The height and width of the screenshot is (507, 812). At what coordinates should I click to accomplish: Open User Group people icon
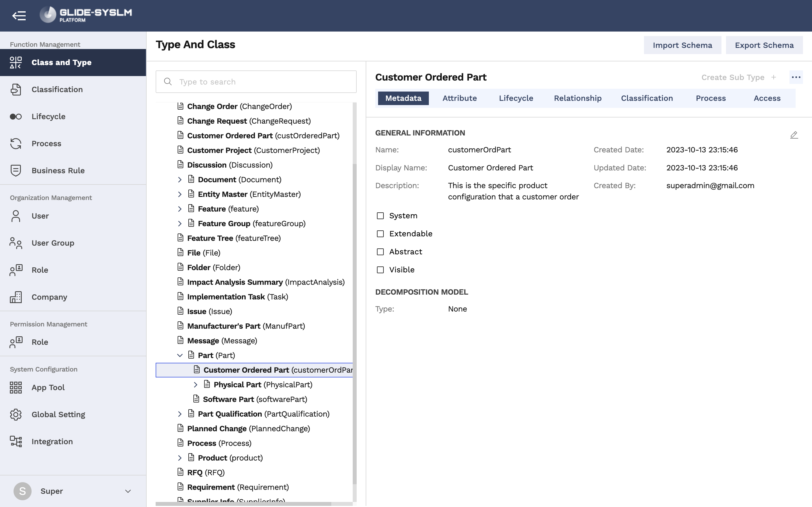tap(16, 243)
